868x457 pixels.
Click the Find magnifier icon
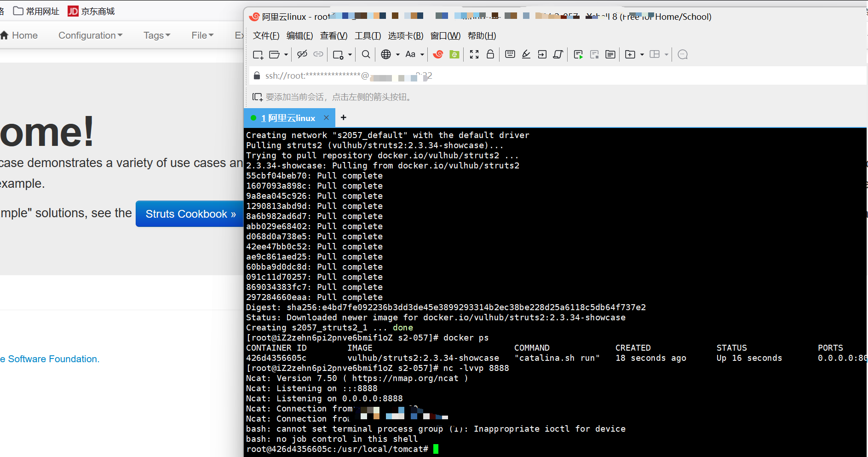366,54
